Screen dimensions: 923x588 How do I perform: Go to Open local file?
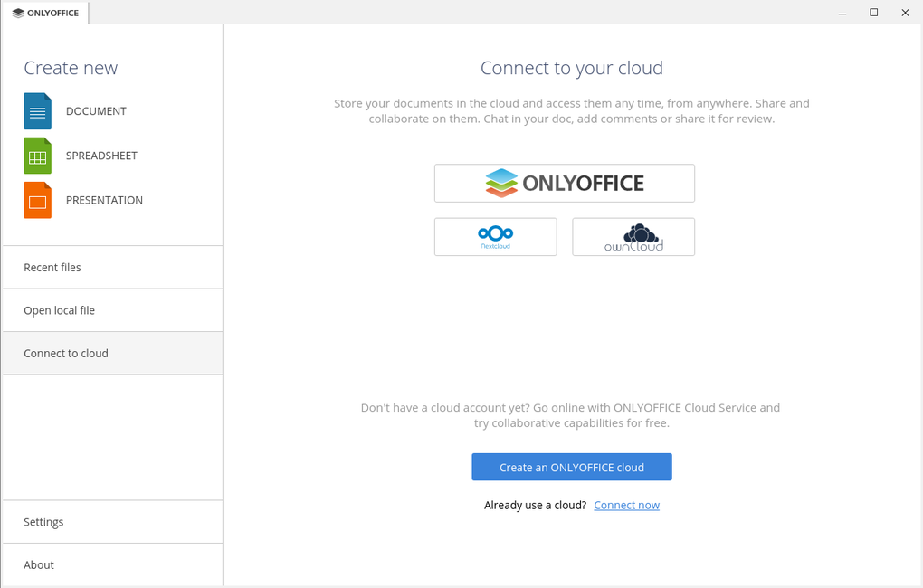(59, 310)
